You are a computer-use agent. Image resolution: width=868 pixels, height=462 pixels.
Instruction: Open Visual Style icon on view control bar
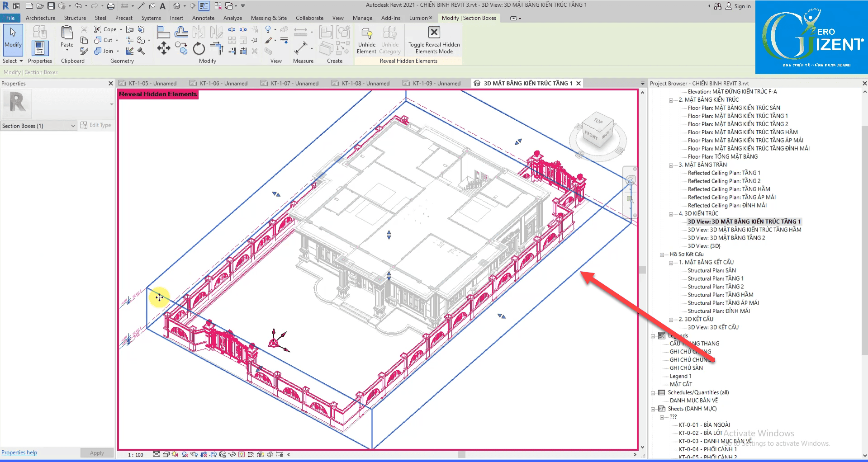point(166,454)
